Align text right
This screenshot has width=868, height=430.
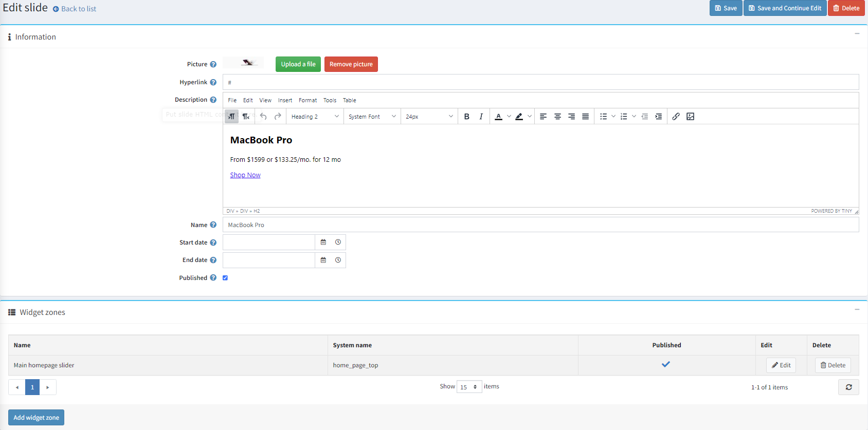(571, 117)
